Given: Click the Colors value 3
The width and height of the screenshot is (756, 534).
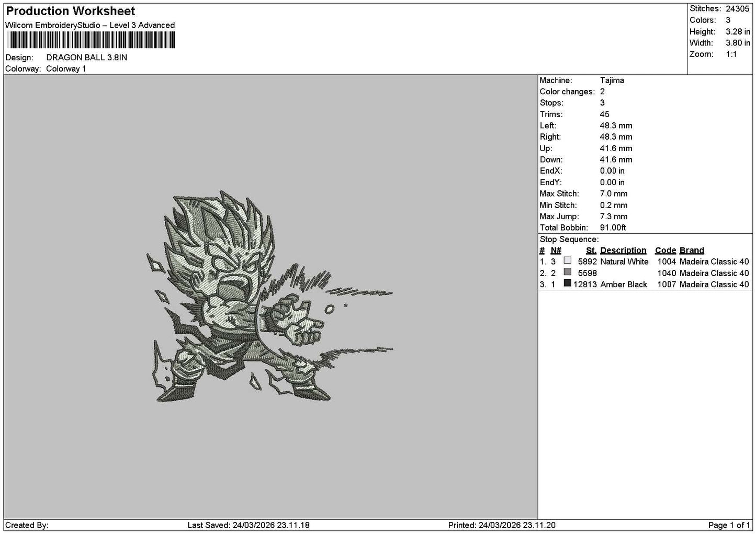Looking at the screenshot, I should click(728, 20).
